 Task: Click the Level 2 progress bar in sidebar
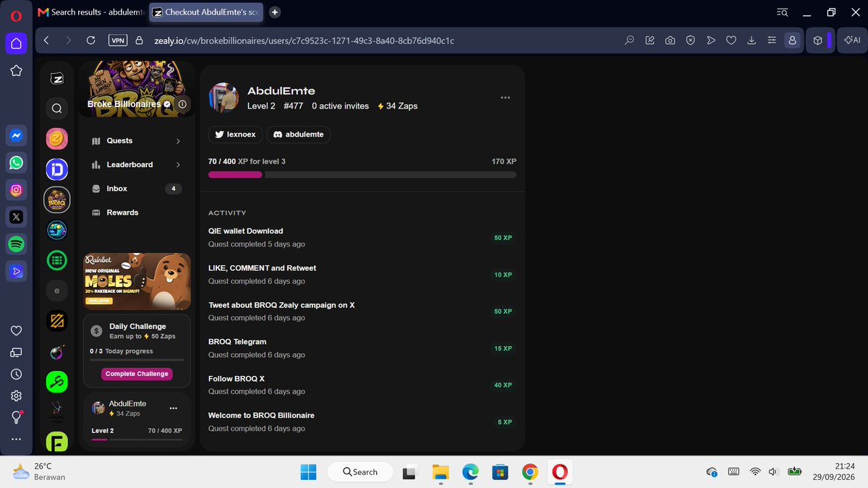pos(137,440)
